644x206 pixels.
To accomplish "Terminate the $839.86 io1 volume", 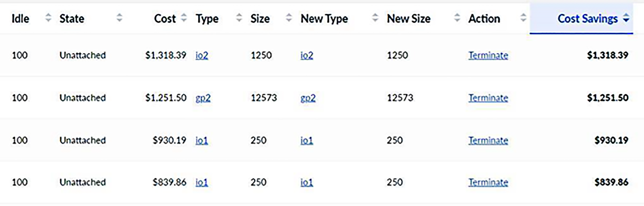I will (x=488, y=182).
